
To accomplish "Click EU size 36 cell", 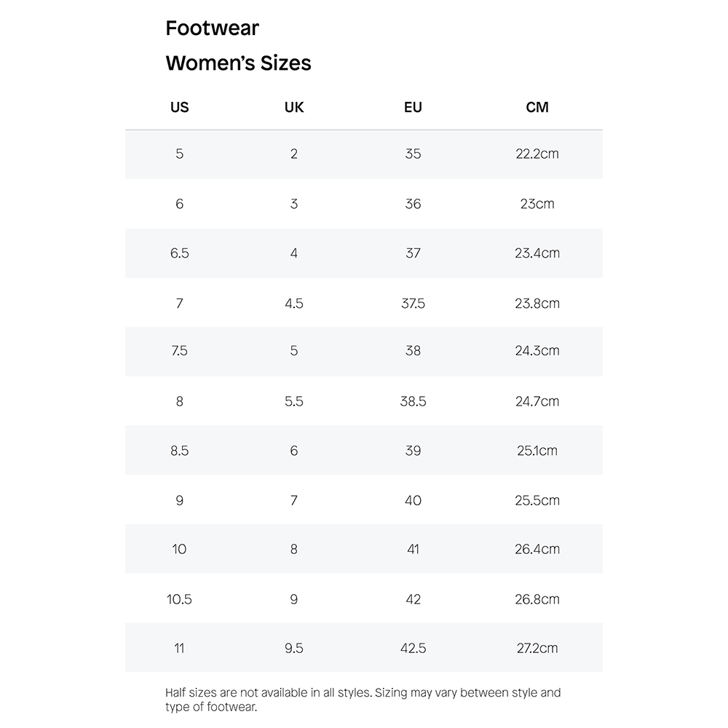I will pos(413,204).
